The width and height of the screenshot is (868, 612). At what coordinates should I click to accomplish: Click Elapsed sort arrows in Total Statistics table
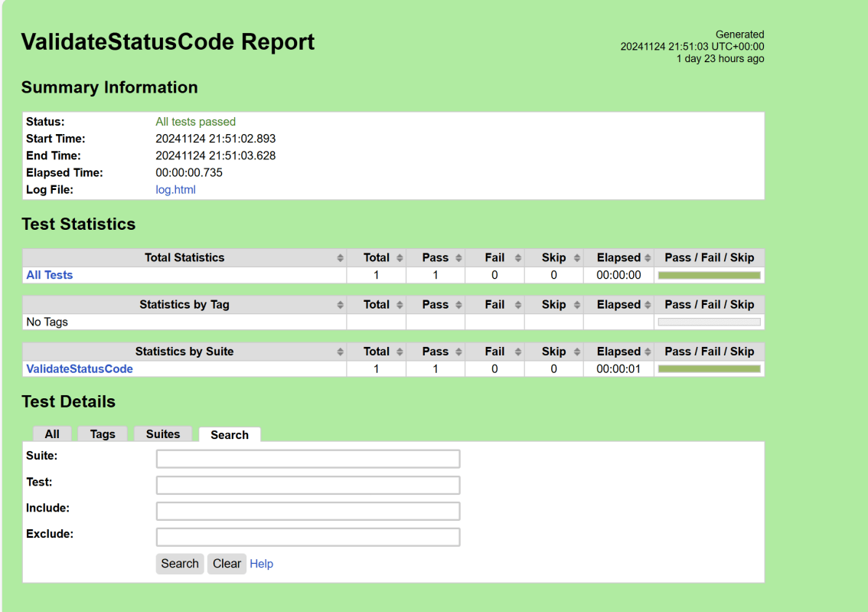pos(648,258)
